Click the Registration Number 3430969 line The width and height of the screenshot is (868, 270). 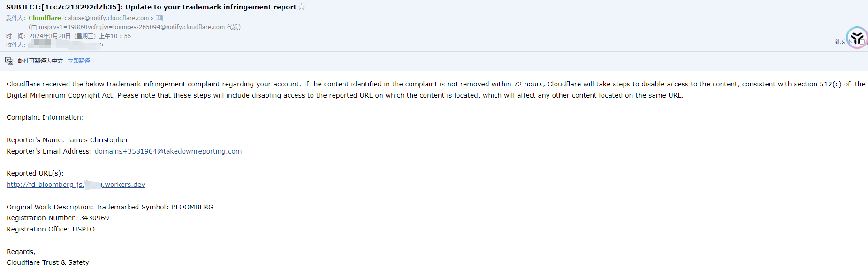[58, 218]
